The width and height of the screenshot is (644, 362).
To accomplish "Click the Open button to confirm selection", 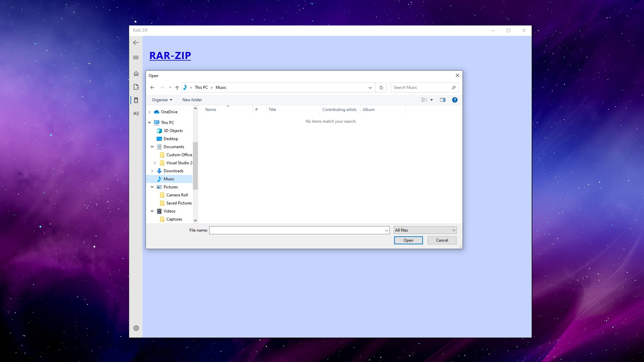I will (x=408, y=240).
